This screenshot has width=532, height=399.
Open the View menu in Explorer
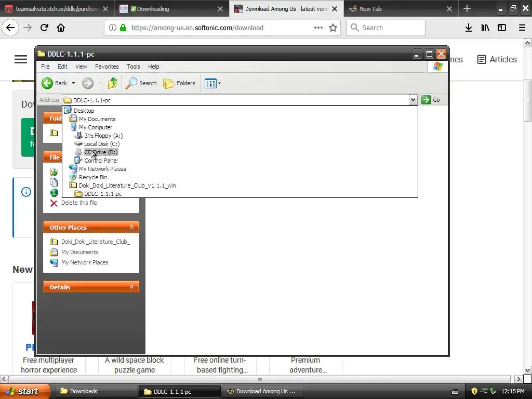81,66
